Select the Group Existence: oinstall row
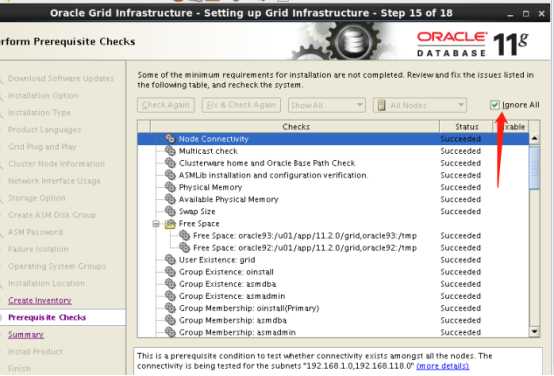This screenshot has width=554, height=376. coord(333,272)
